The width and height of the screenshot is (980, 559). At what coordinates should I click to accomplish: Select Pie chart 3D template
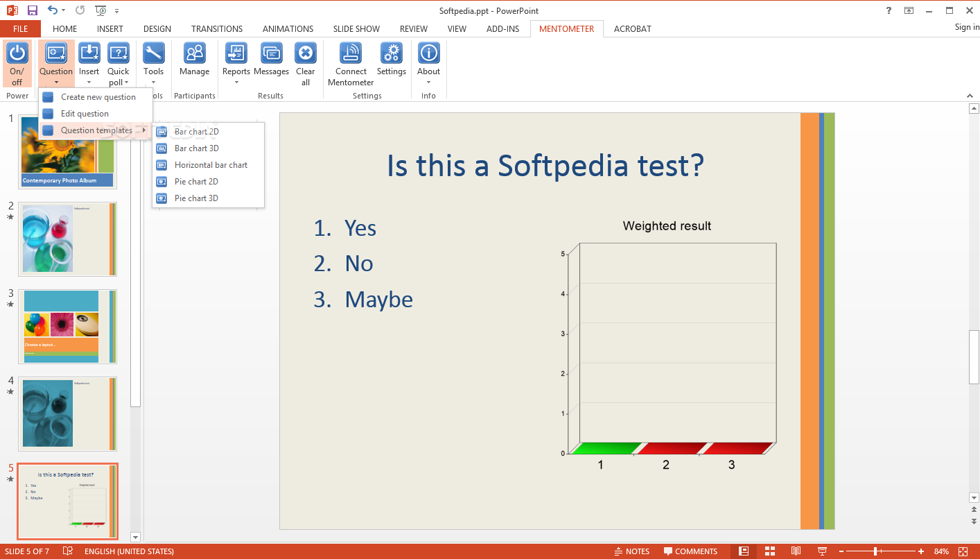(209, 198)
